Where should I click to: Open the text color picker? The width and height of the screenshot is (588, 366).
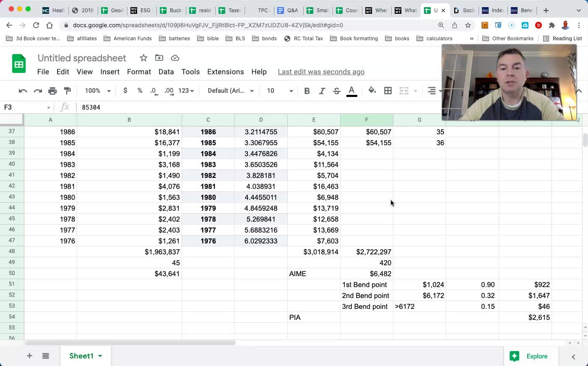352,91
